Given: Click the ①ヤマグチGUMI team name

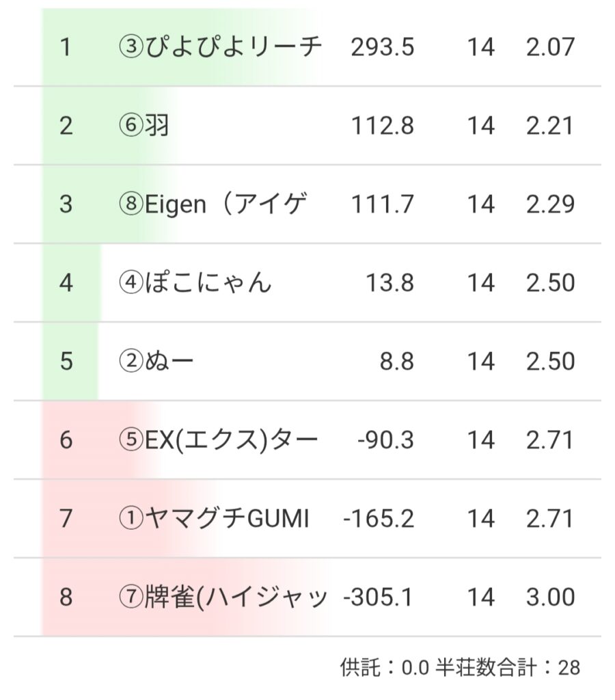Looking at the screenshot, I should click(214, 519).
